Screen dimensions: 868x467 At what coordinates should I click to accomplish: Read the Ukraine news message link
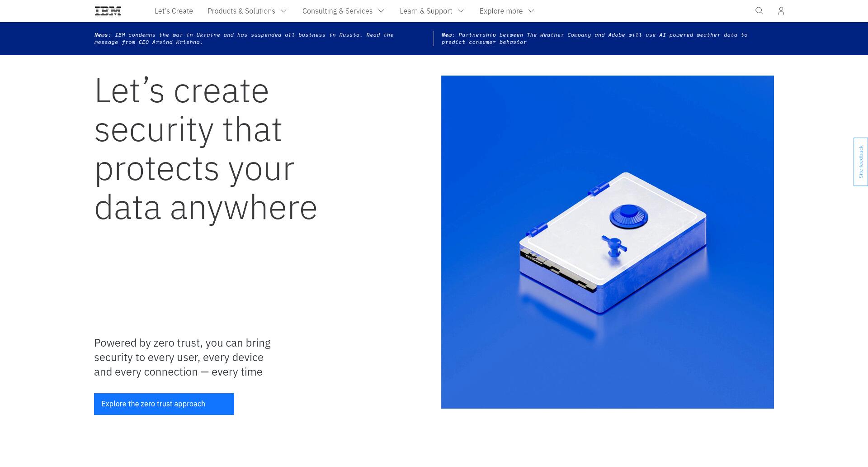244,38
